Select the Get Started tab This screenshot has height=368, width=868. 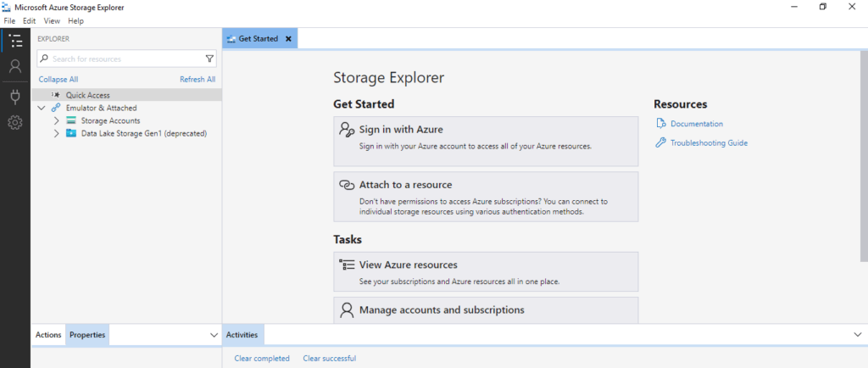[259, 39]
